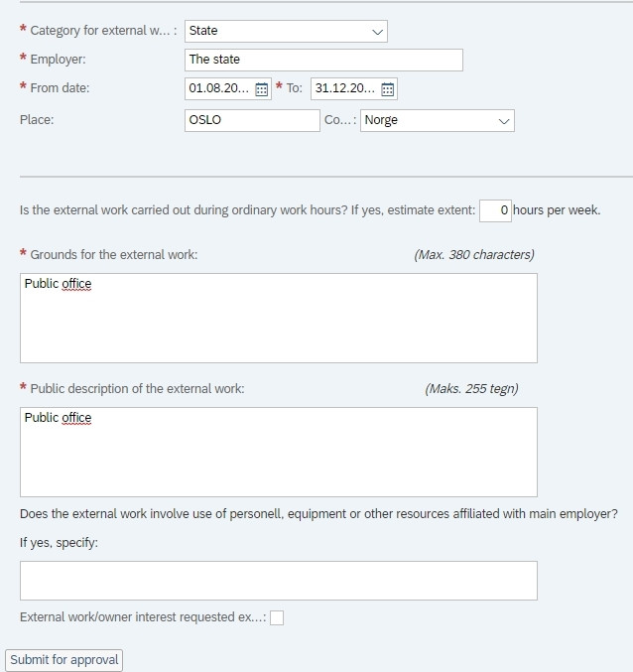Focus the Place field containing OSLO
Viewport: 633px width, 672px height.
(x=252, y=120)
